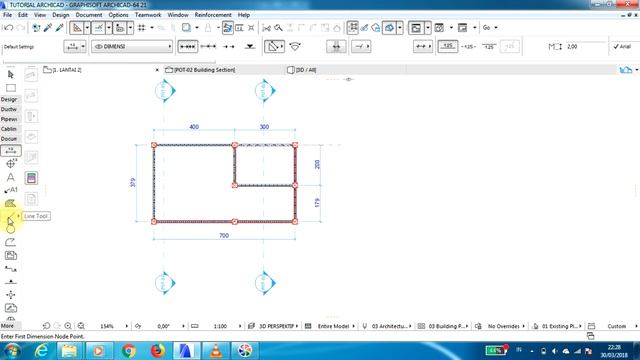Expand the Snap Guides options arrow
The height and width of the screenshot is (360, 640).
click(109, 28)
